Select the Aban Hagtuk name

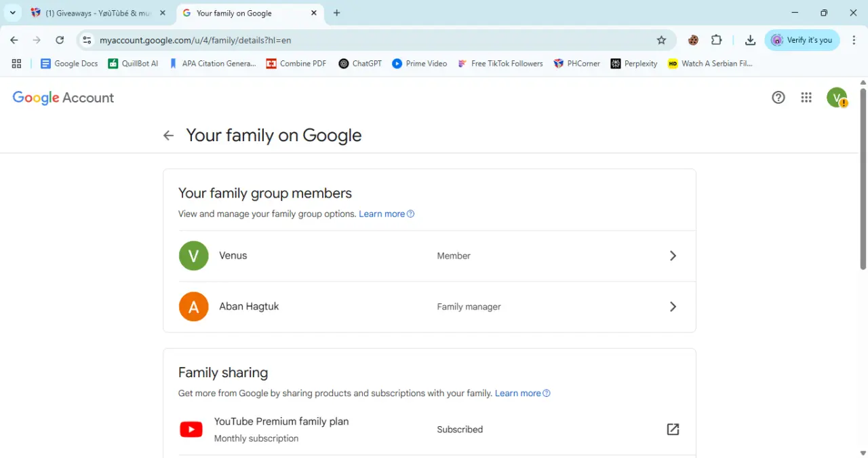[x=249, y=307]
